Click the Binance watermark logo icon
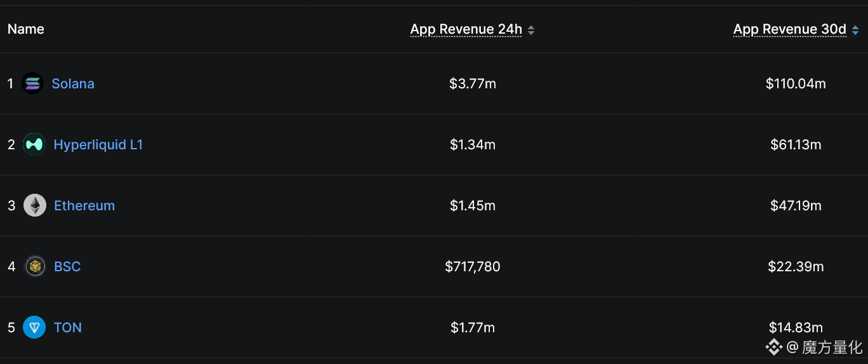This screenshot has height=364, width=868. 774,347
